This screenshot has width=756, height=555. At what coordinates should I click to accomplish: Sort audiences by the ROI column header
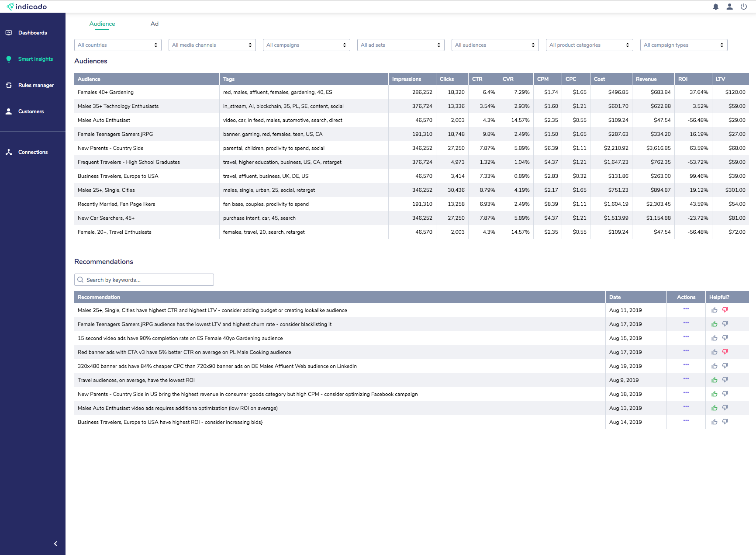pos(683,79)
